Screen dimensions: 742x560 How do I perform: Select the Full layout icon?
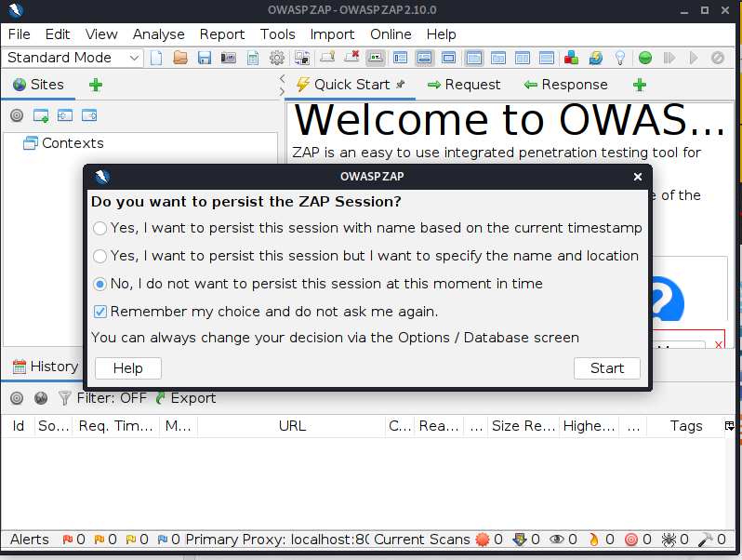[448, 58]
